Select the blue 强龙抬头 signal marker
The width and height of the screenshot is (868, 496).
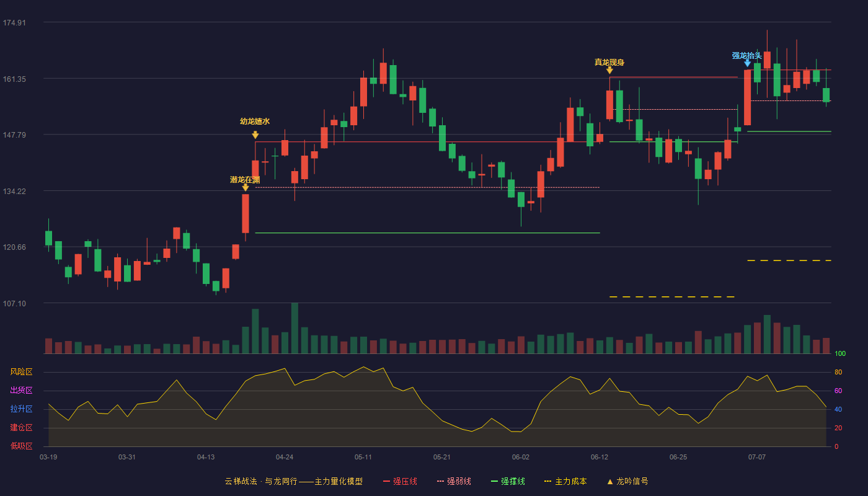click(x=747, y=63)
